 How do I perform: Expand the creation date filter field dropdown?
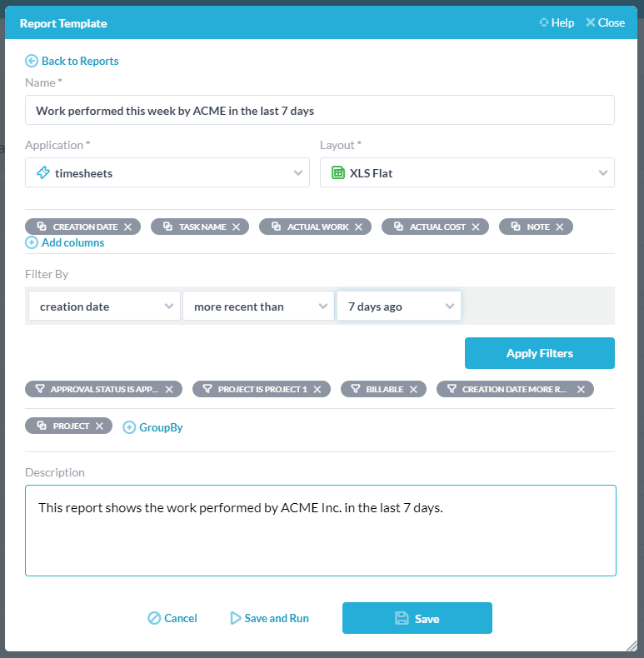point(104,306)
